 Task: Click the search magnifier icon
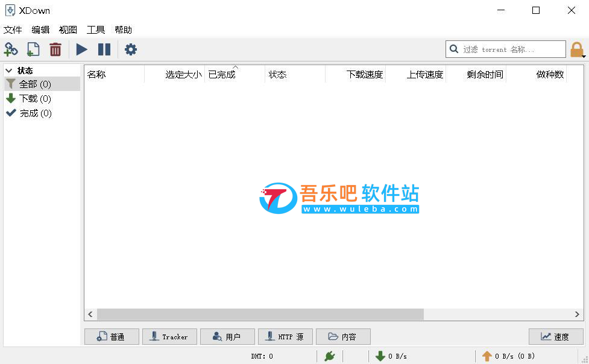tap(454, 49)
